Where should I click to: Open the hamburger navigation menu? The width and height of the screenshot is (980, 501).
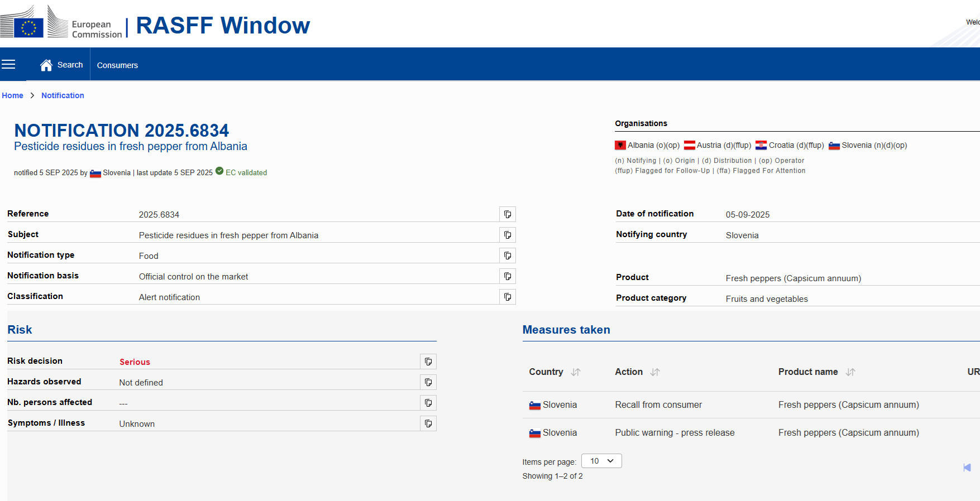(x=8, y=65)
